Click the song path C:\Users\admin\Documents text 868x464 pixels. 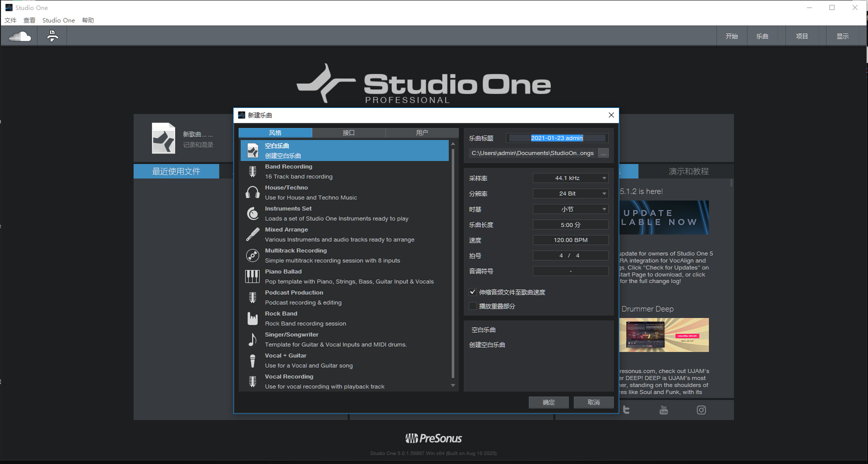pos(532,153)
